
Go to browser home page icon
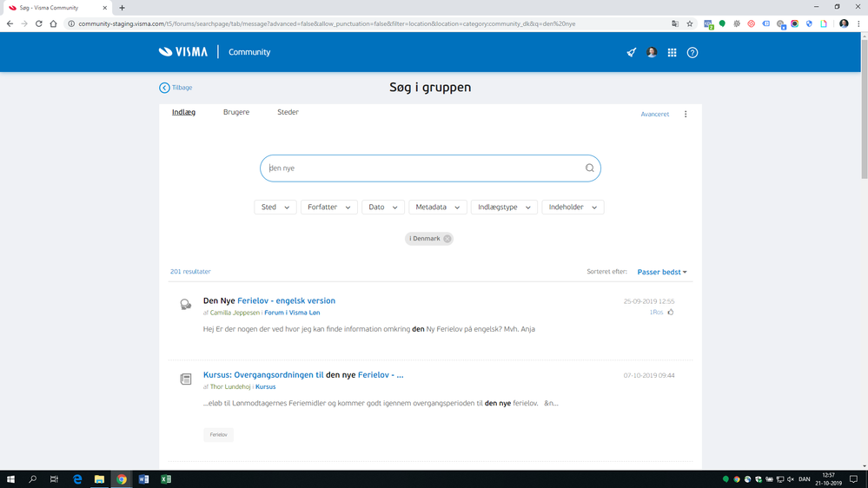[53, 23]
